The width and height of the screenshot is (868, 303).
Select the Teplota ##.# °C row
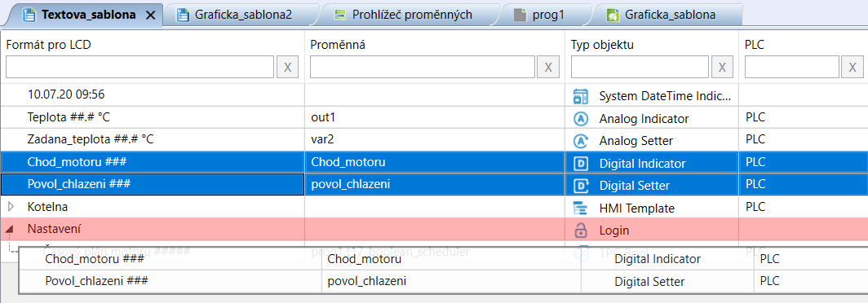tap(434, 118)
